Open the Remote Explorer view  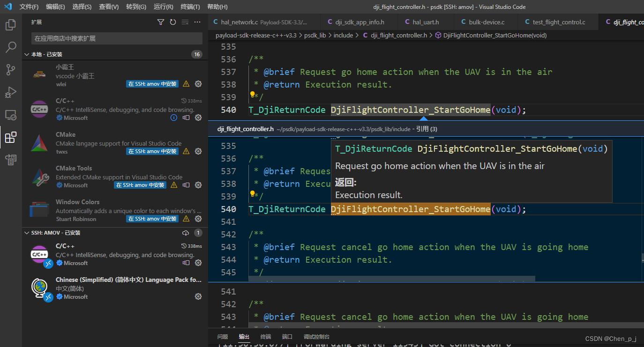(10, 115)
